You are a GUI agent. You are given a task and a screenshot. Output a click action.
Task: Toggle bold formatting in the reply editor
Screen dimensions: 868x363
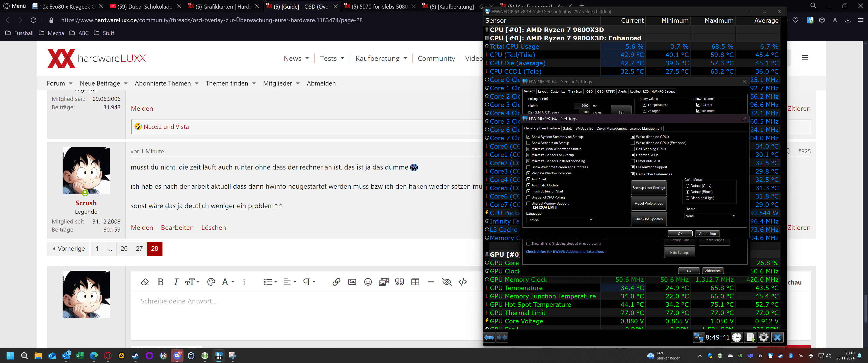(160, 282)
